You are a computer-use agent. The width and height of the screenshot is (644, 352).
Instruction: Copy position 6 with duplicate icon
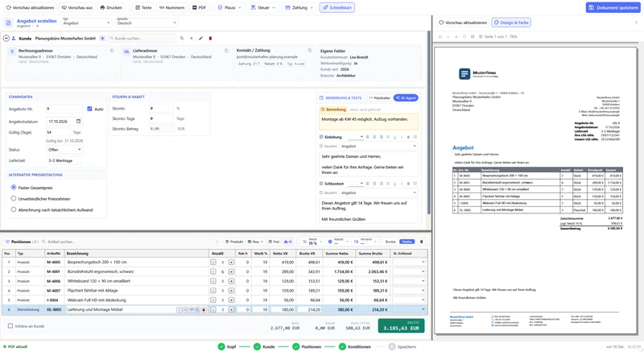click(x=197, y=309)
